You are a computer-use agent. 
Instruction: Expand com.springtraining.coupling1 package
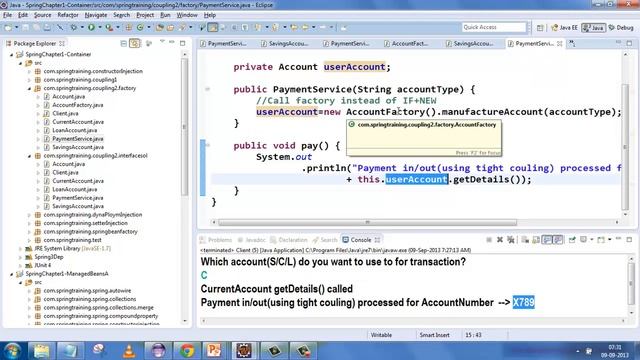pyautogui.click(x=29, y=80)
